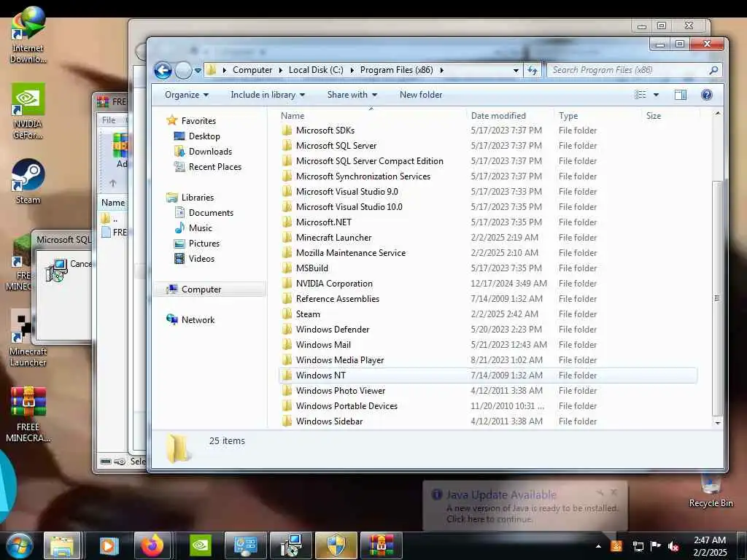Open the view options dropdown arrow

(656, 95)
